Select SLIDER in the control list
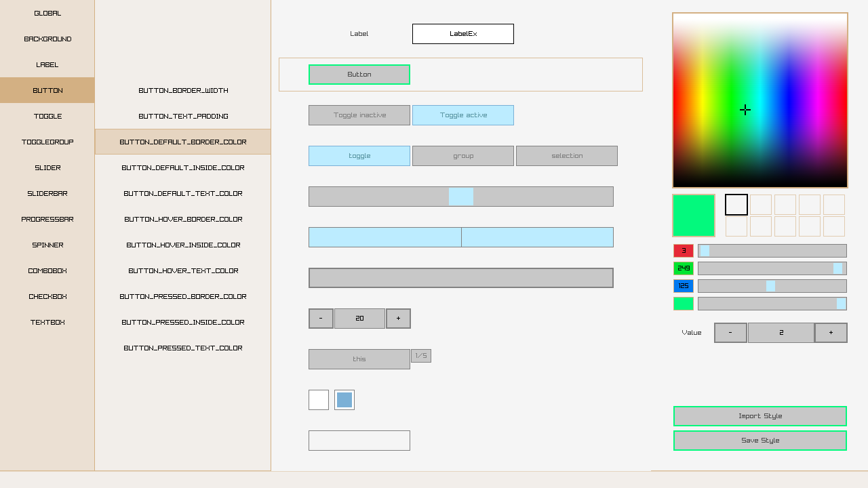This screenshot has width=868, height=488. [x=47, y=168]
